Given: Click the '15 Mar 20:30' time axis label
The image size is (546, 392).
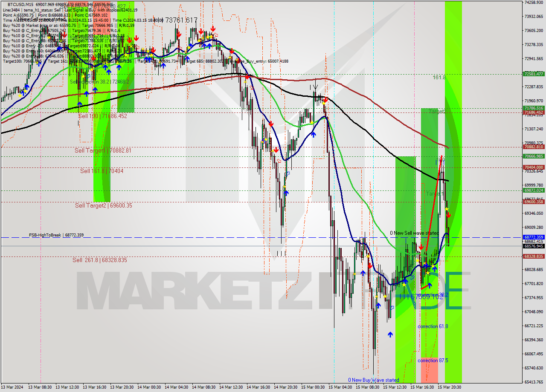Looking at the screenshot, I should point(450,387).
